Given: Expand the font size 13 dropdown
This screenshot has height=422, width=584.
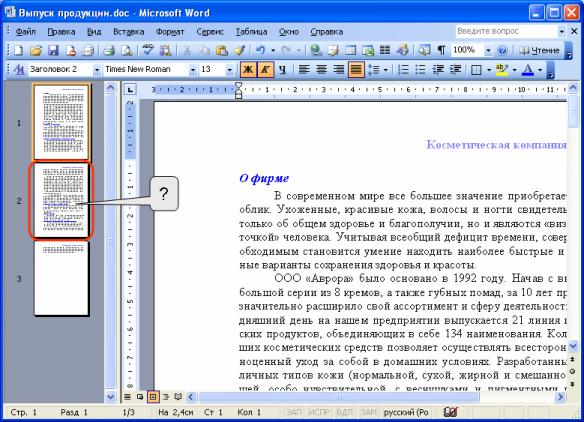Looking at the screenshot, I should (x=229, y=70).
